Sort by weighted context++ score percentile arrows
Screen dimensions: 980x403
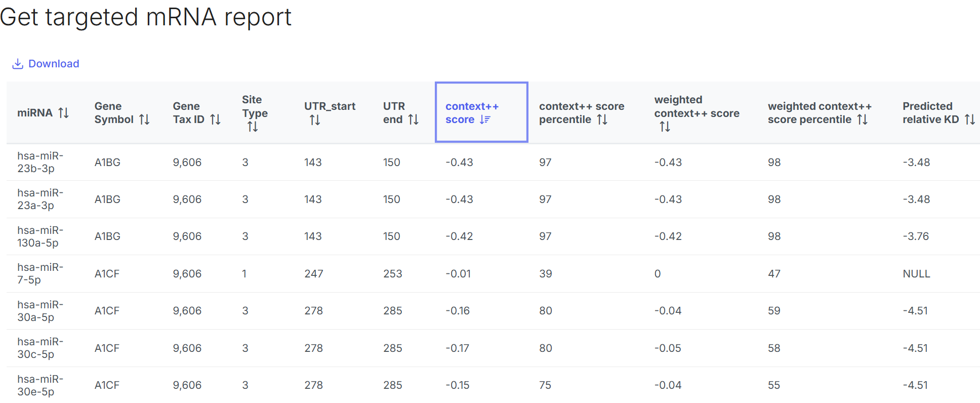(862, 119)
